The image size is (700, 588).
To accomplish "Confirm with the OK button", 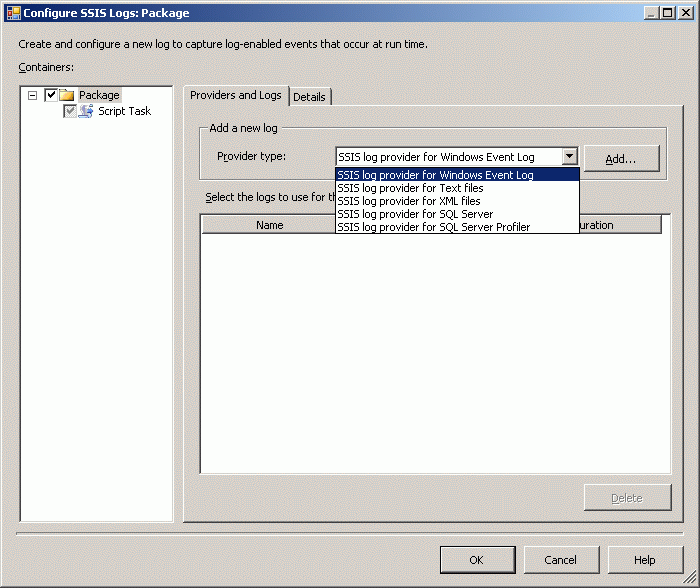I will (x=477, y=560).
